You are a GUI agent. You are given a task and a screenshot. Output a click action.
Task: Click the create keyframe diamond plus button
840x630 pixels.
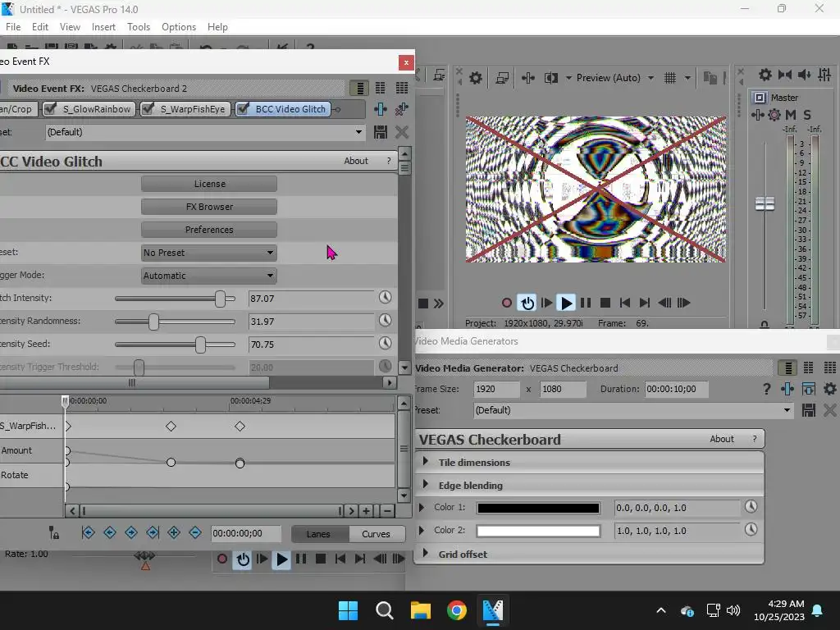coord(174,532)
